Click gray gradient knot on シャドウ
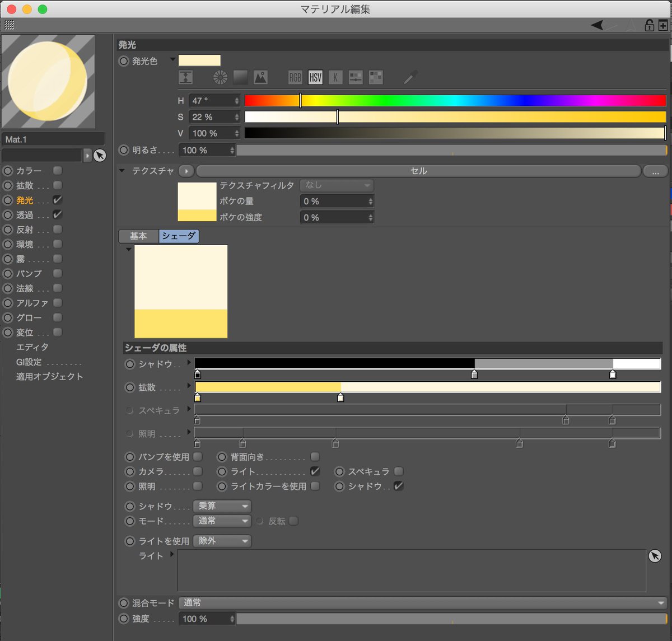 tap(474, 374)
